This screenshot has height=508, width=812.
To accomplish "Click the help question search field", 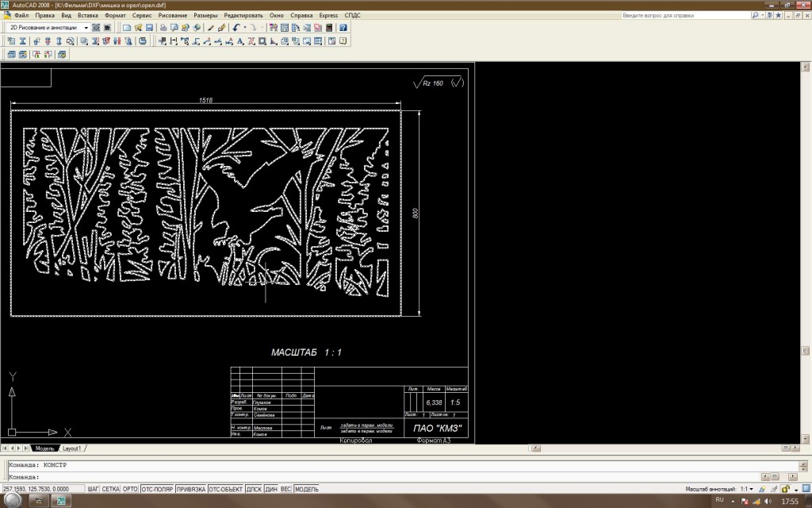I will point(686,16).
